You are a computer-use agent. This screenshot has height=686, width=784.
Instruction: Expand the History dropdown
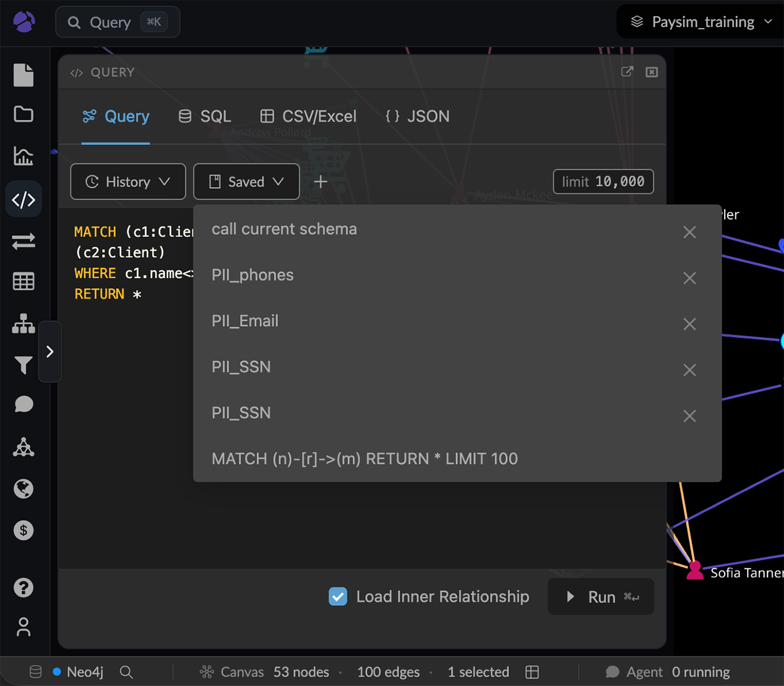(x=128, y=182)
